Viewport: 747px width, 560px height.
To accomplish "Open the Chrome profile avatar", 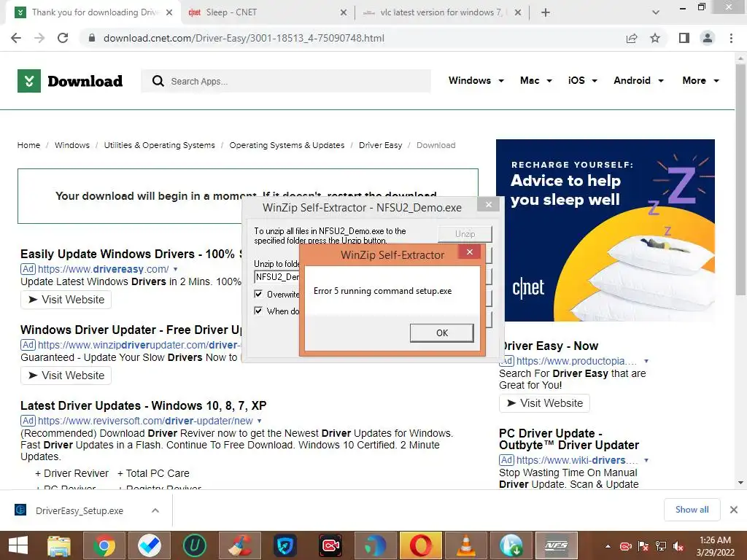I will 708,38.
